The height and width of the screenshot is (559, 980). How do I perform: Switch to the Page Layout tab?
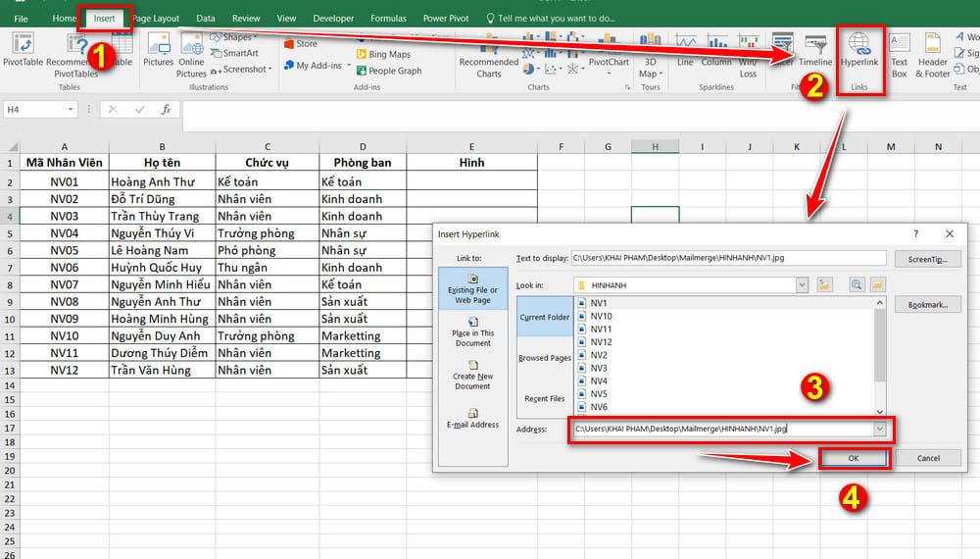point(157,18)
